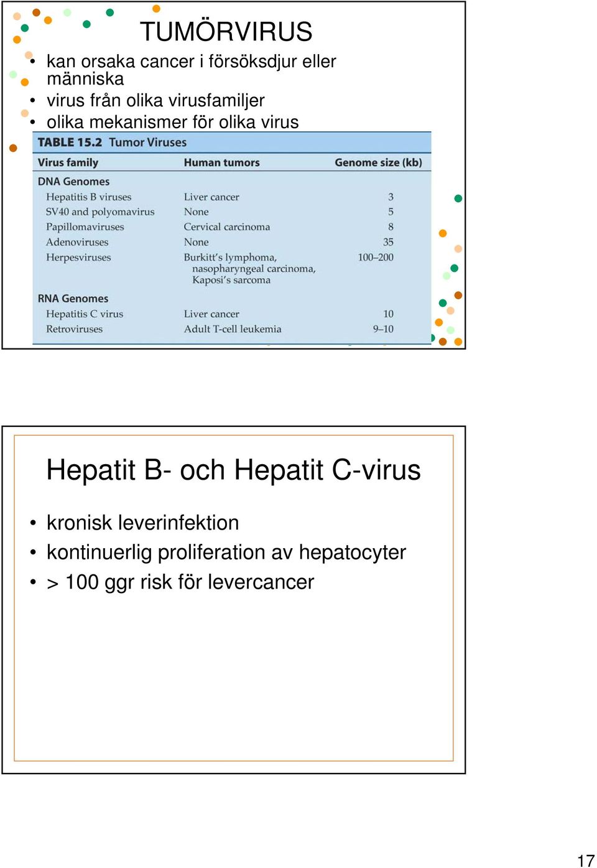
Task: Click the 'Human tumors' column header
Action: pos(221,162)
